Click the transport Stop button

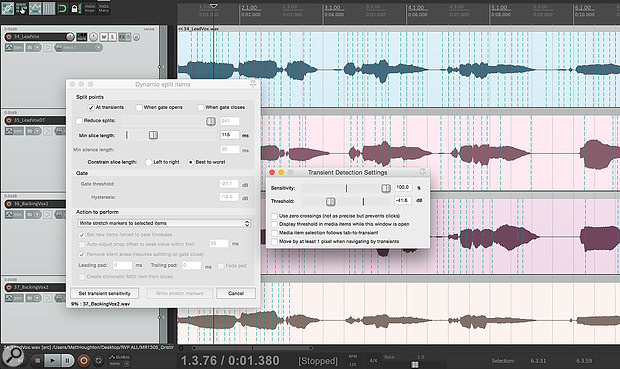click(37, 360)
